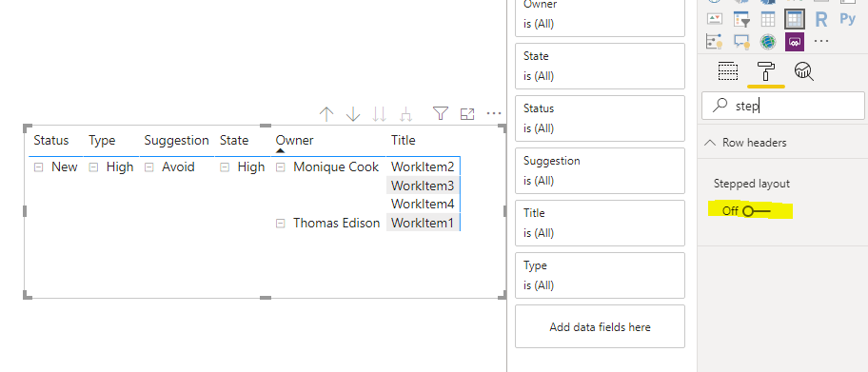Switch to the Analytics magnifier tab
Viewport: 868px width, 372px height.
[x=804, y=71]
